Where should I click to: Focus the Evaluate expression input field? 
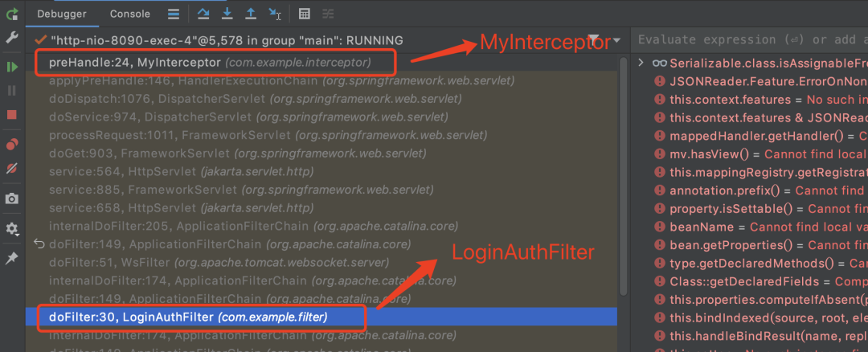pos(751,40)
